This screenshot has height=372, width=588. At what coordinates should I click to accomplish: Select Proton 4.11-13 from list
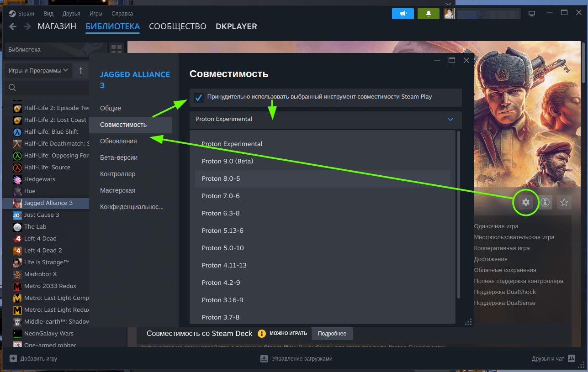323,265
